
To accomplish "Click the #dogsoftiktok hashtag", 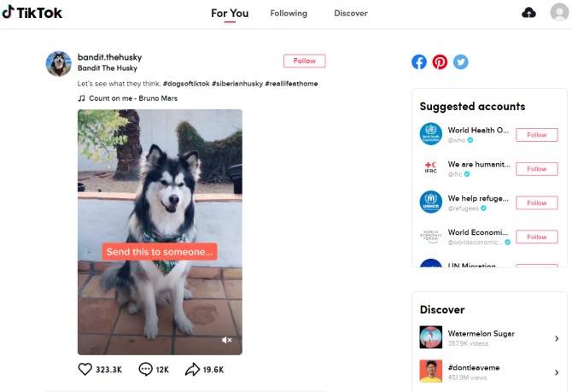I will click(186, 84).
